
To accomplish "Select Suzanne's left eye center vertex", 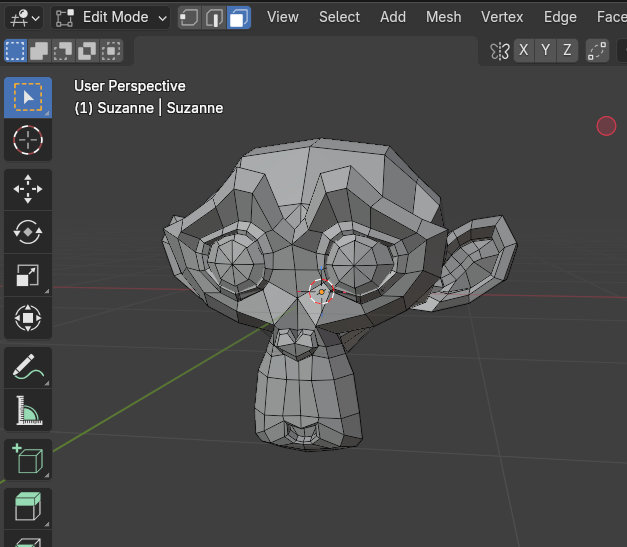I will pos(354,265).
